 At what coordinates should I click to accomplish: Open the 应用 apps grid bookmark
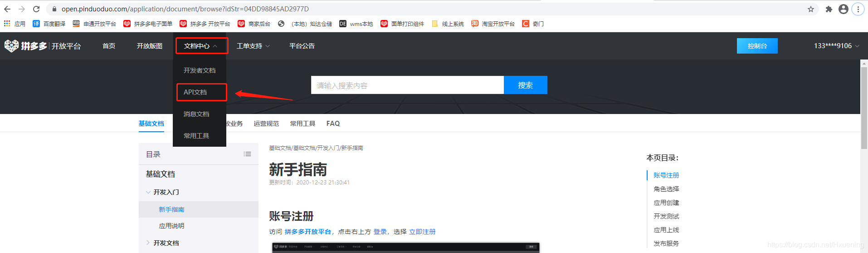pos(15,24)
